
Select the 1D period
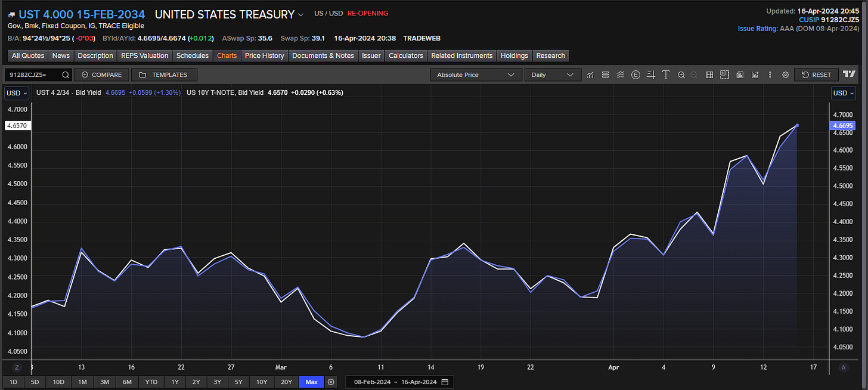coord(14,382)
